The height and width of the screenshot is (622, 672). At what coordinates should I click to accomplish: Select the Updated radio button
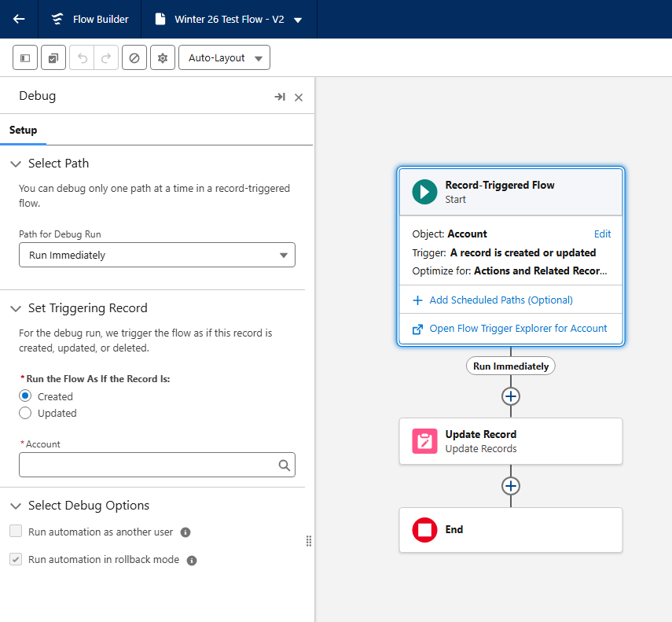[25, 413]
